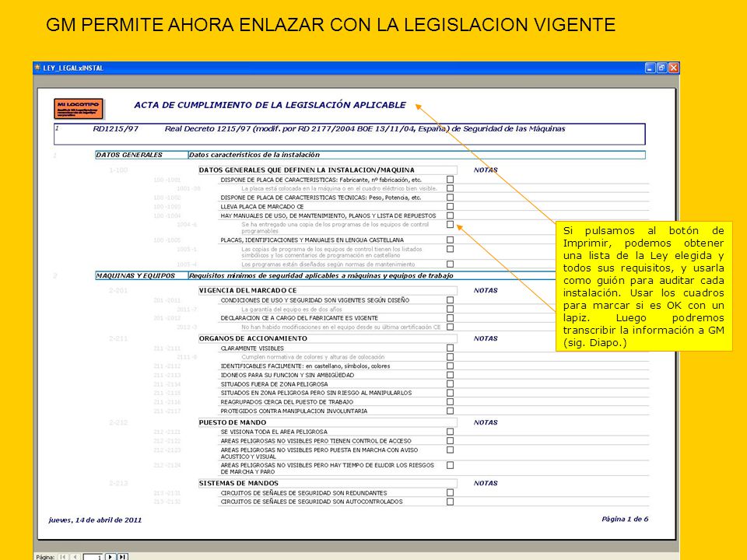Select the RD1215/97 law code text

116,128
